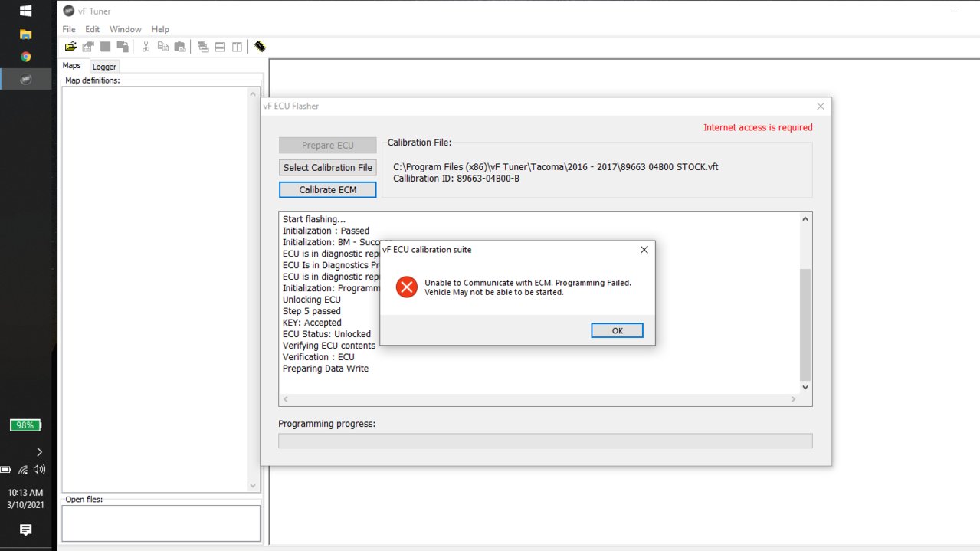
Task: Click the flash log vertical scrollbar thumb
Action: pyautogui.click(x=805, y=324)
